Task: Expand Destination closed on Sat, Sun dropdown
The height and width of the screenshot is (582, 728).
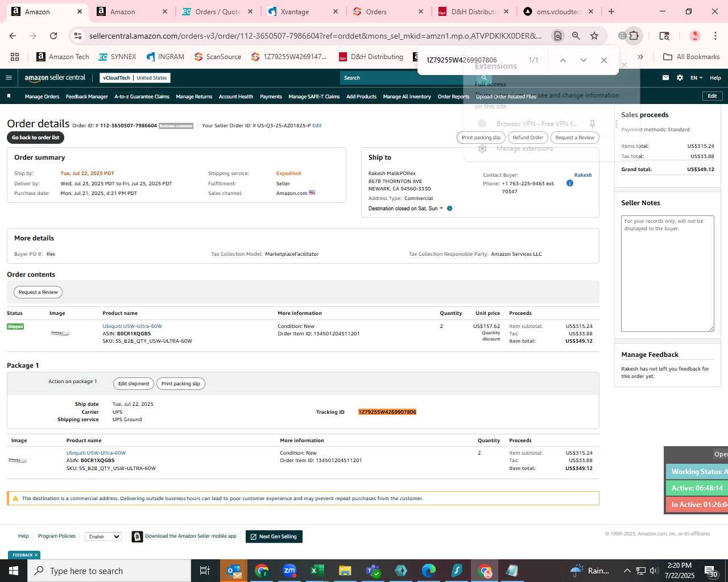Action: (406, 209)
